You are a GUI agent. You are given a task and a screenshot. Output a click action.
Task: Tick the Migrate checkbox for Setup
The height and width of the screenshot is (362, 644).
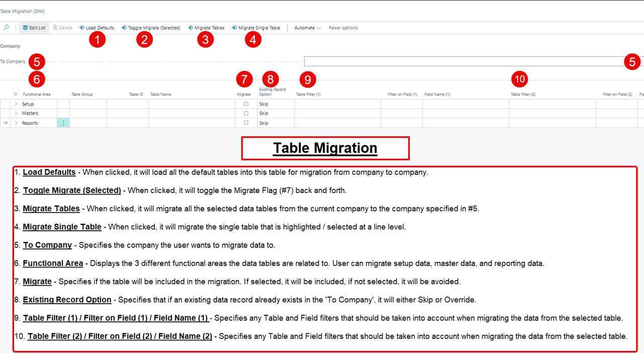tap(246, 104)
